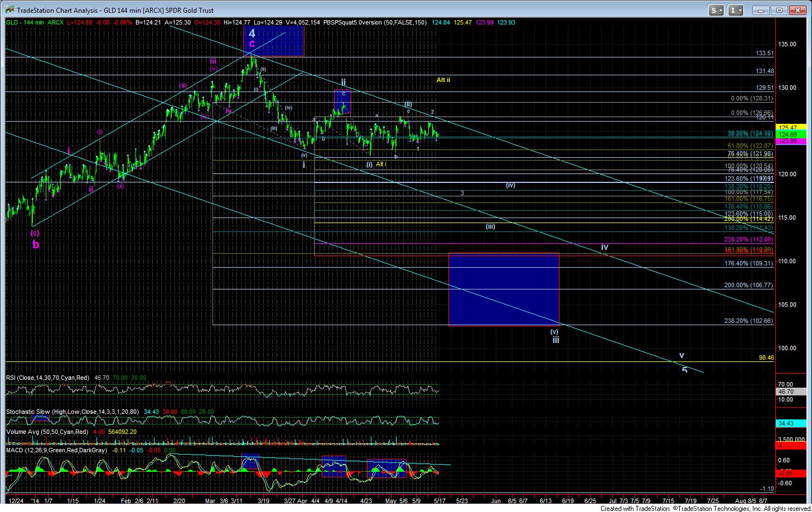Image resolution: width=812 pixels, height=512 pixels.
Task: Maximize the Chart Analysis window
Action: click(779, 10)
